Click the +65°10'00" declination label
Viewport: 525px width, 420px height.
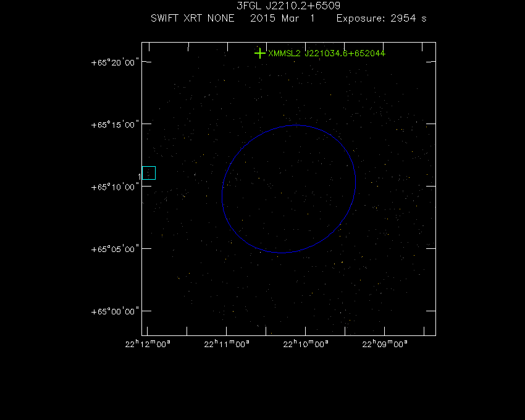(x=115, y=187)
